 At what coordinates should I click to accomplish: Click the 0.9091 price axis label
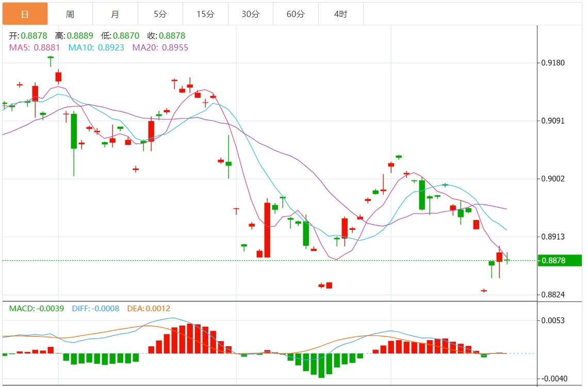[553, 121]
